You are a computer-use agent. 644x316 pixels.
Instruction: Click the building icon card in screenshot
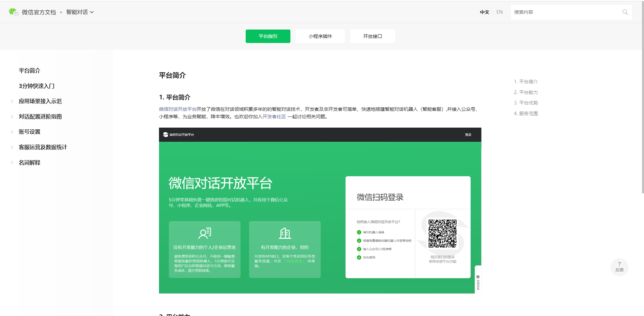click(285, 249)
